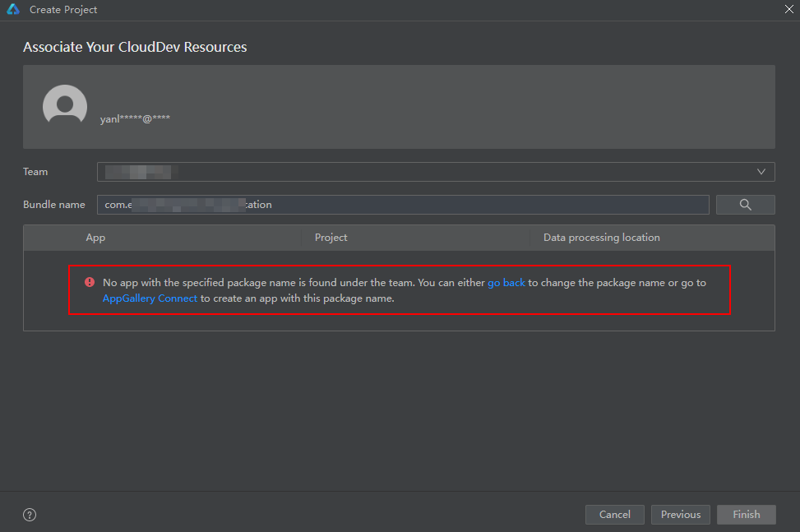The image size is (800, 532).
Task: Select the App column header
Action: 95,238
